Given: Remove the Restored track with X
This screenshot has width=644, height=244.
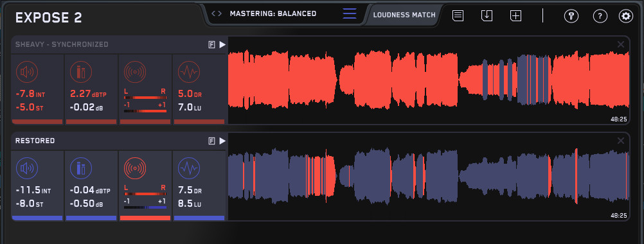Looking at the screenshot, I should pyautogui.click(x=621, y=141).
